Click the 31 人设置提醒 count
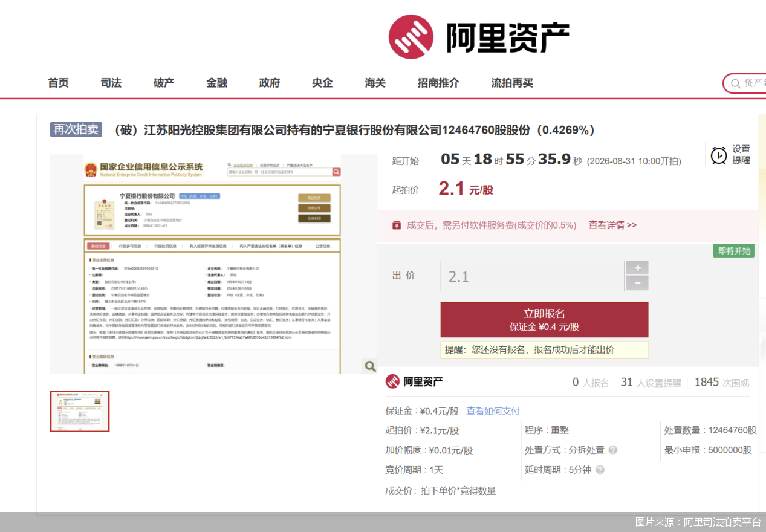Image resolution: width=766 pixels, height=532 pixels. 651,382
